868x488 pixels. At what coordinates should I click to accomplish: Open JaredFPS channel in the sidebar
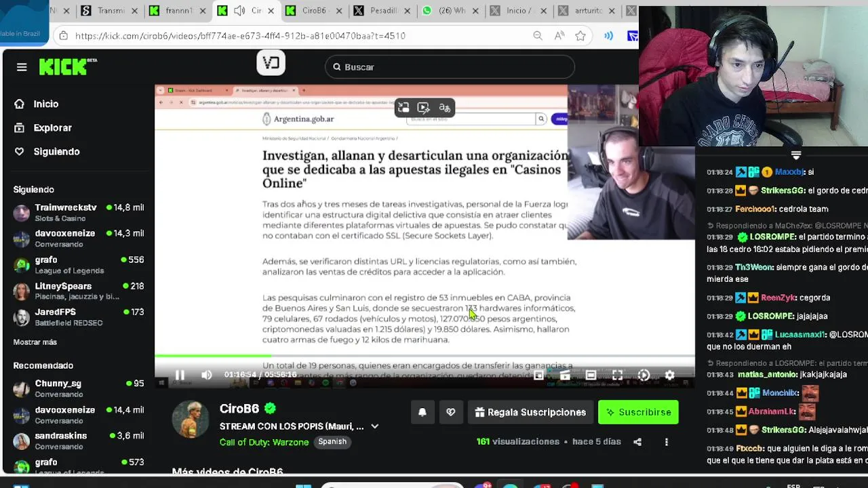tap(79, 317)
